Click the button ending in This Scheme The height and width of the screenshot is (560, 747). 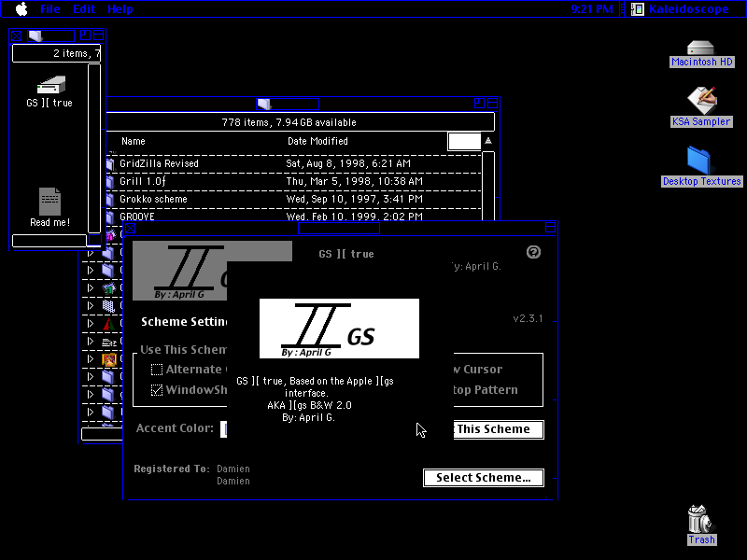click(499, 429)
